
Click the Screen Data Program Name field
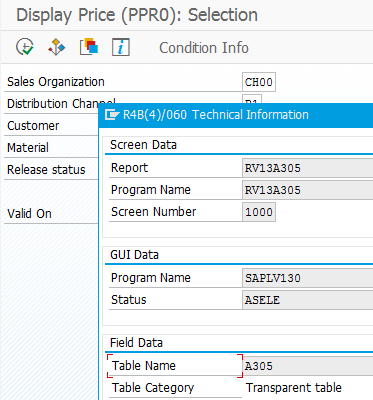coord(307,190)
